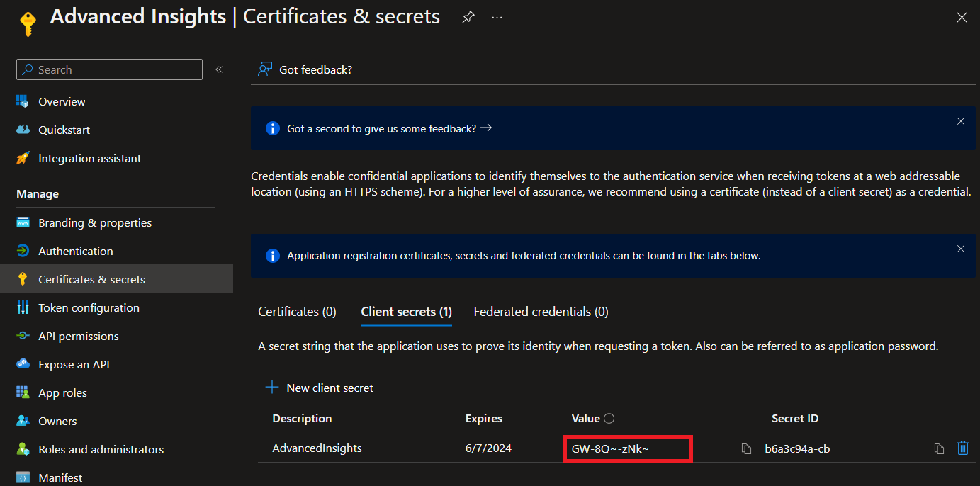Open Authentication settings

tap(75, 252)
